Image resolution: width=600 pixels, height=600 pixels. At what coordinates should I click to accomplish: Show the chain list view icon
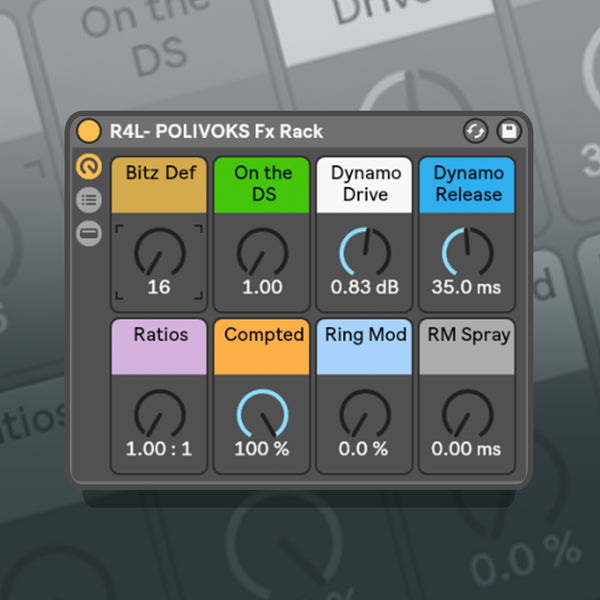click(x=89, y=200)
